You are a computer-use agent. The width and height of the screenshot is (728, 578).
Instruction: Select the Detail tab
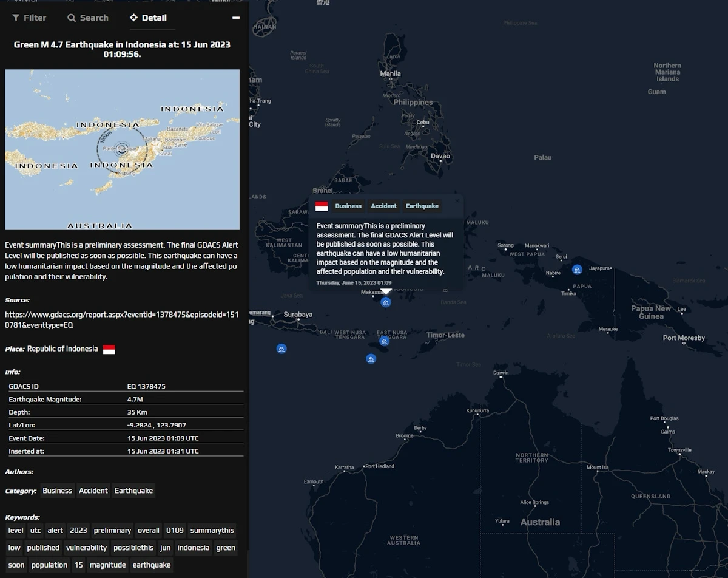(148, 18)
